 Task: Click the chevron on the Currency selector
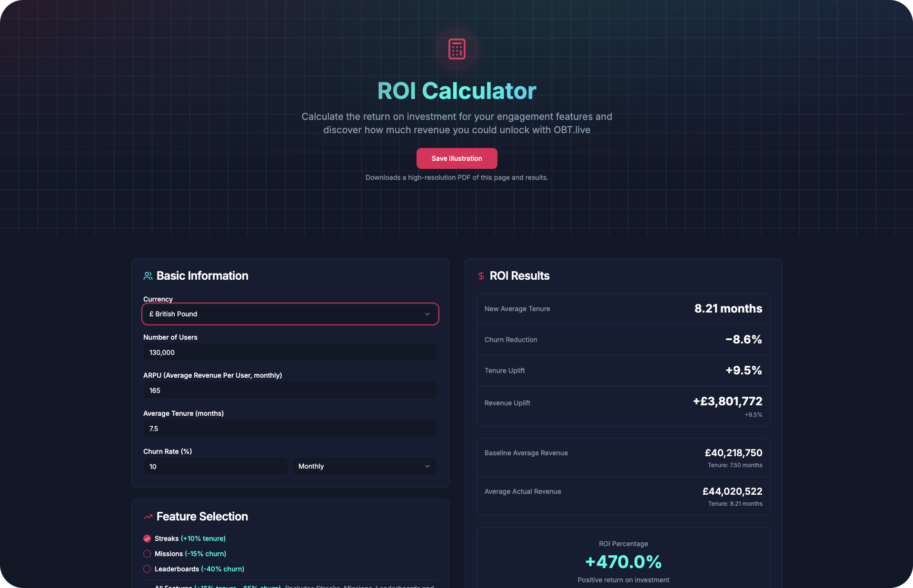point(427,314)
